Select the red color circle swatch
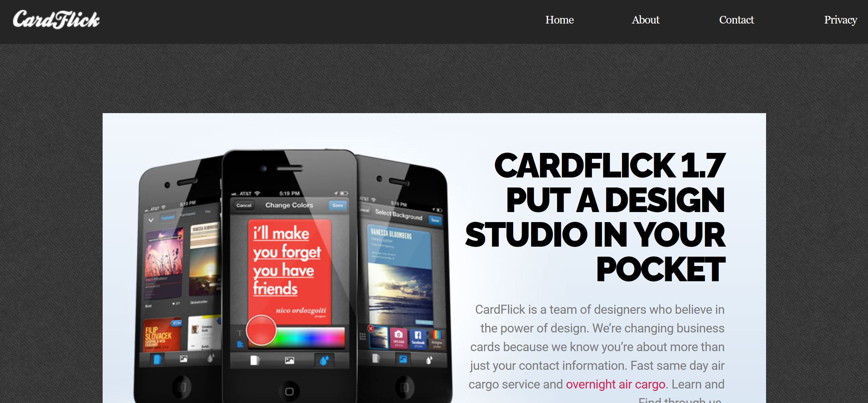The width and height of the screenshot is (868, 403). pyautogui.click(x=261, y=330)
